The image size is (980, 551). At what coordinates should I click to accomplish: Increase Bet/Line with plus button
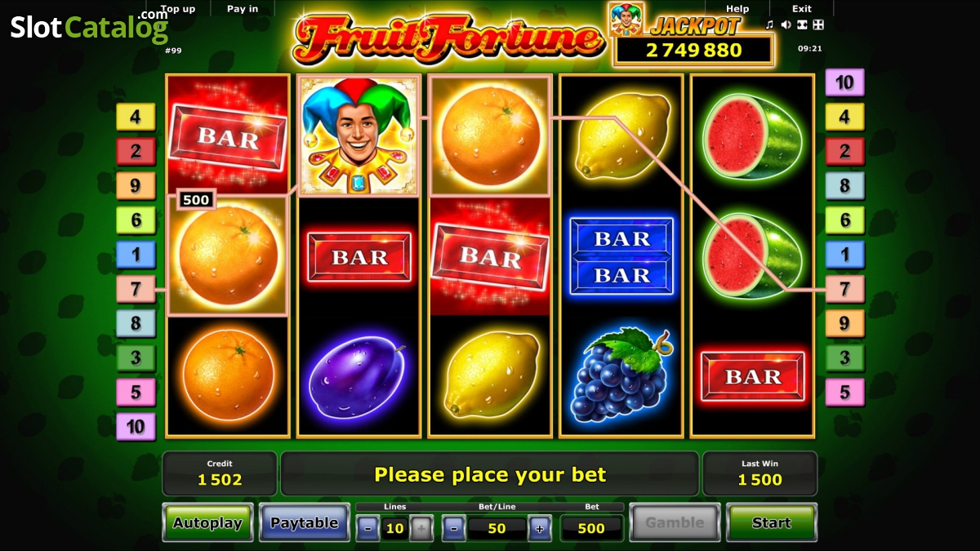coord(540,528)
